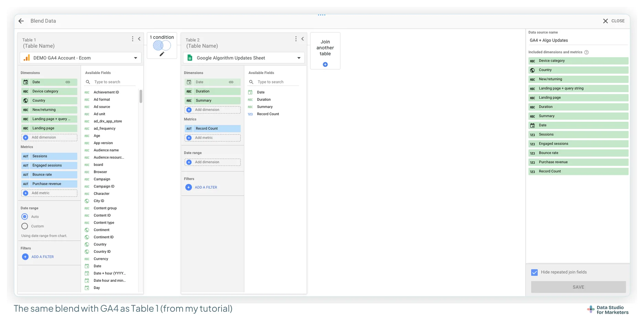Close the Blend Data panel
The height and width of the screenshot is (322, 644).
(614, 21)
